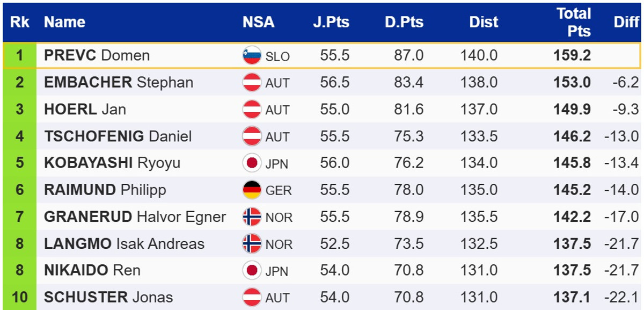Open KOBAYASHI Ryoyu athlete link
644x310 pixels.
(x=112, y=163)
